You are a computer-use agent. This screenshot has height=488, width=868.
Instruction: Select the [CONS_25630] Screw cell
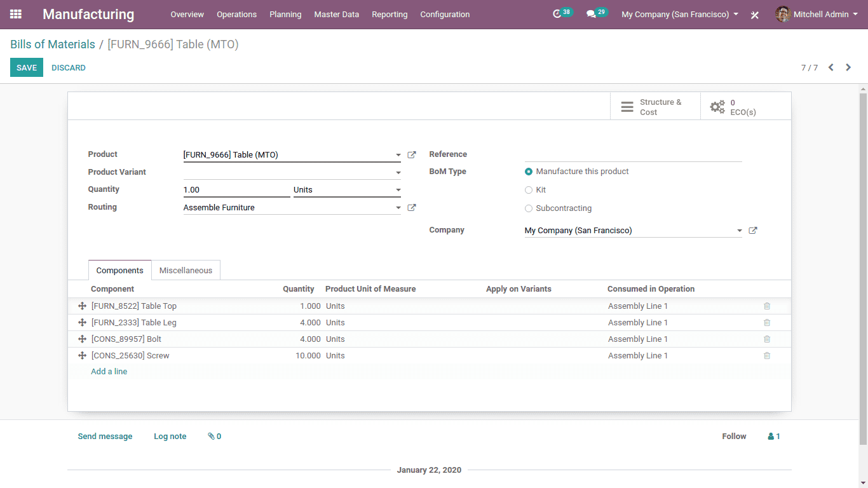130,355
